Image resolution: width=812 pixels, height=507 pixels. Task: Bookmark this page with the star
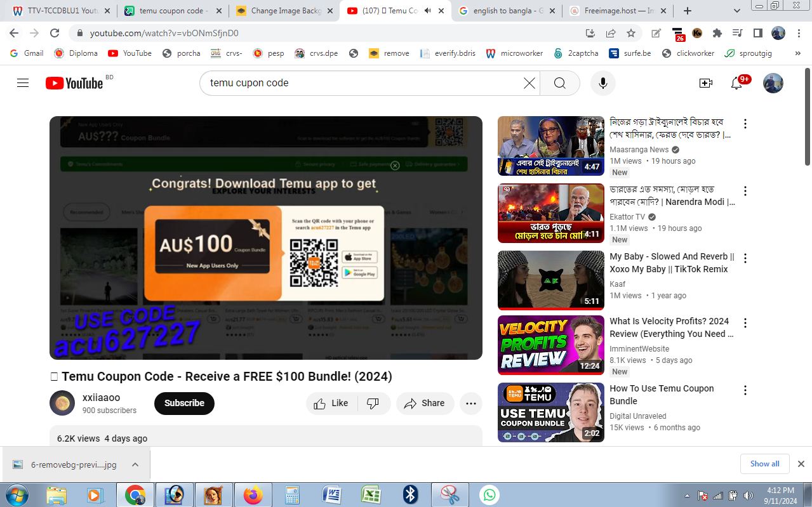[x=630, y=33]
